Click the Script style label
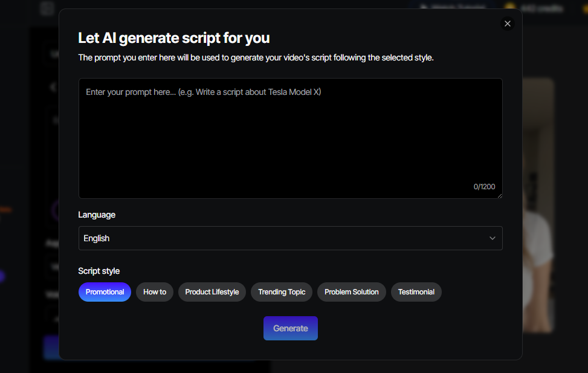This screenshot has width=588, height=373. (99, 271)
